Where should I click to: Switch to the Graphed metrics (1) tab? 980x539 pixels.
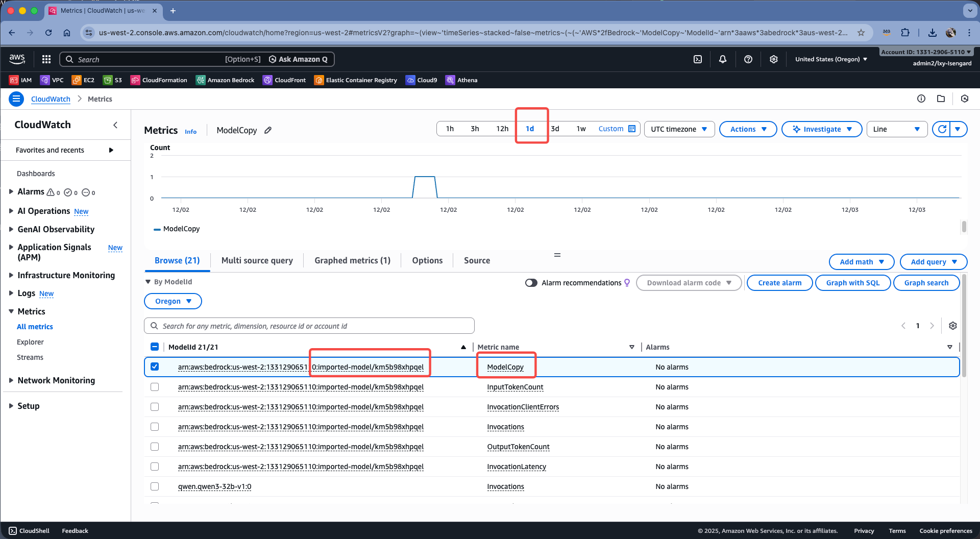tap(352, 260)
